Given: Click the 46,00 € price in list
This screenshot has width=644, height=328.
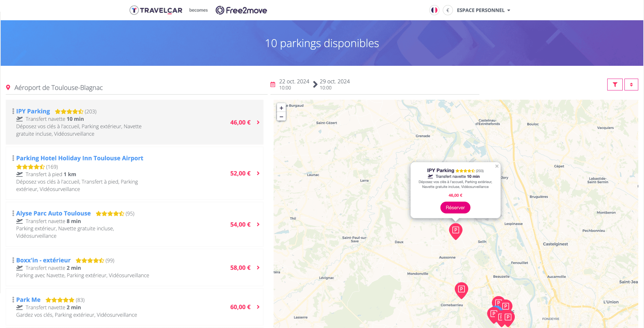Looking at the screenshot, I should tap(240, 122).
